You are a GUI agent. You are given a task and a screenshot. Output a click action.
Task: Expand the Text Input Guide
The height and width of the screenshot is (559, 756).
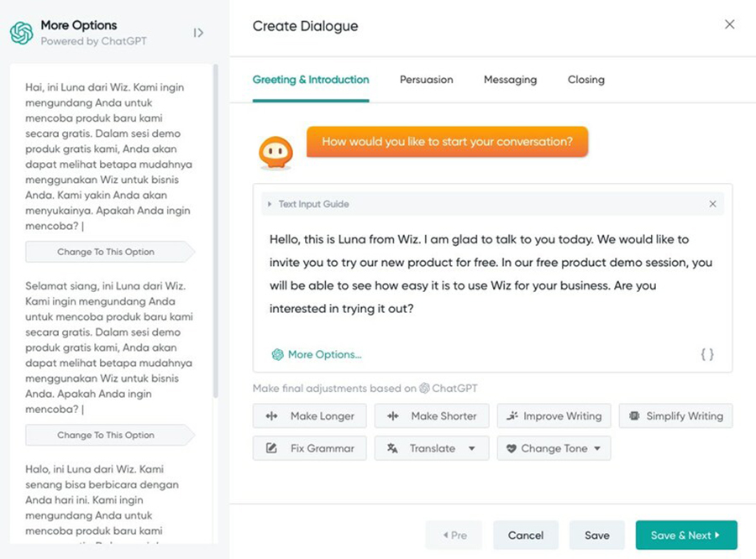pyautogui.click(x=270, y=204)
